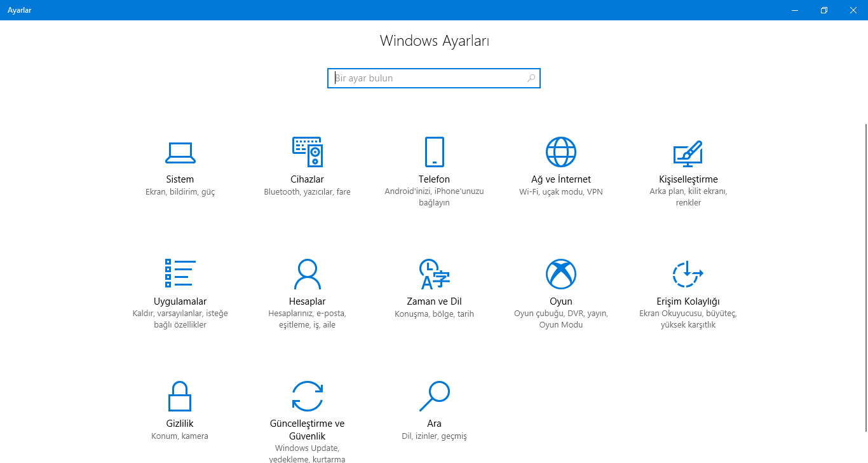Click 'Oyun çubuğu, DVR, yayın, Oyun Modu' description

561,319
